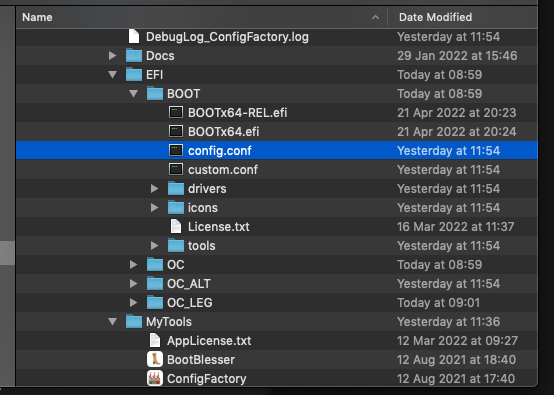Viewport: 554px width, 395px height.
Task: Click the DebugLog_ConfigFactory.log file icon
Action: point(134,37)
